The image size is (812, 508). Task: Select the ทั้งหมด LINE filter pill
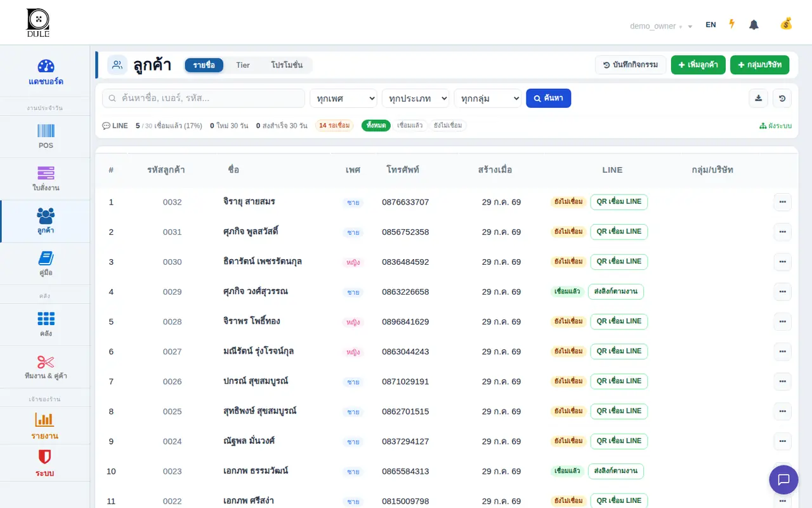(376, 126)
